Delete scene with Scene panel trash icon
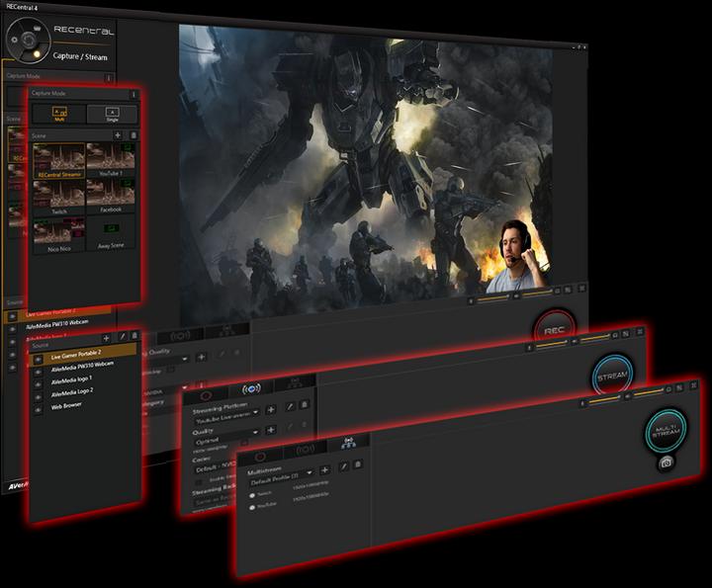The image size is (712, 588). pyautogui.click(x=133, y=135)
